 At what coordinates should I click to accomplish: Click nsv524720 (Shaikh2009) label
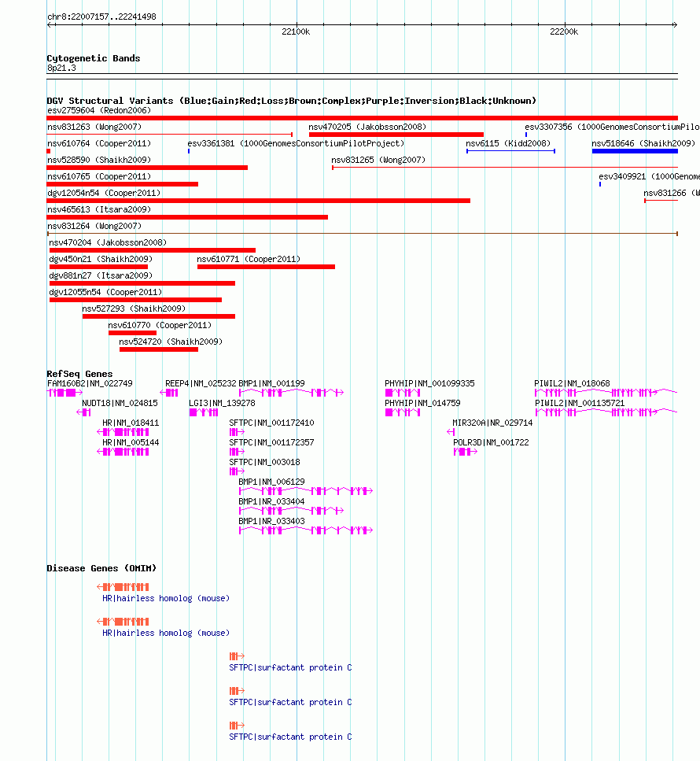171,342
